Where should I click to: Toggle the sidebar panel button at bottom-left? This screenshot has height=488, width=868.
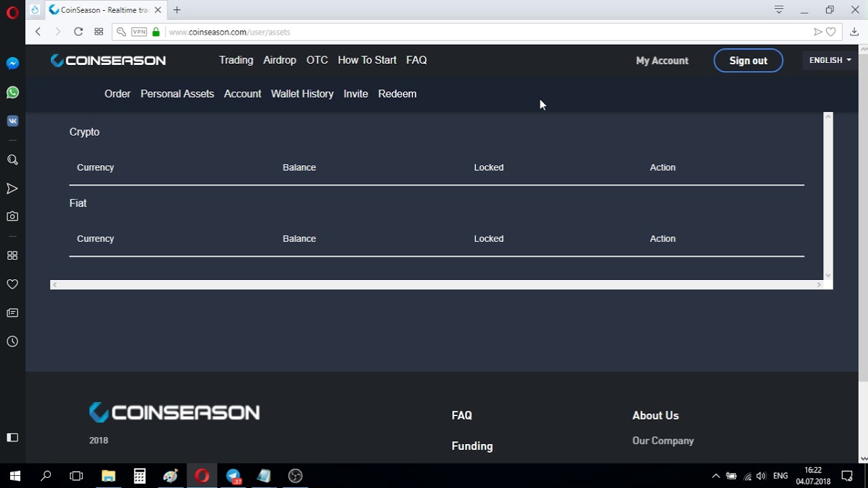12,438
